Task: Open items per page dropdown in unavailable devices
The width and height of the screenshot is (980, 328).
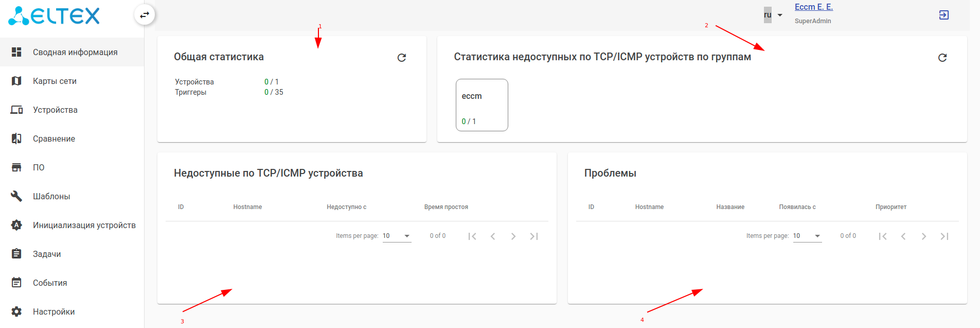Action: tap(397, 236)
